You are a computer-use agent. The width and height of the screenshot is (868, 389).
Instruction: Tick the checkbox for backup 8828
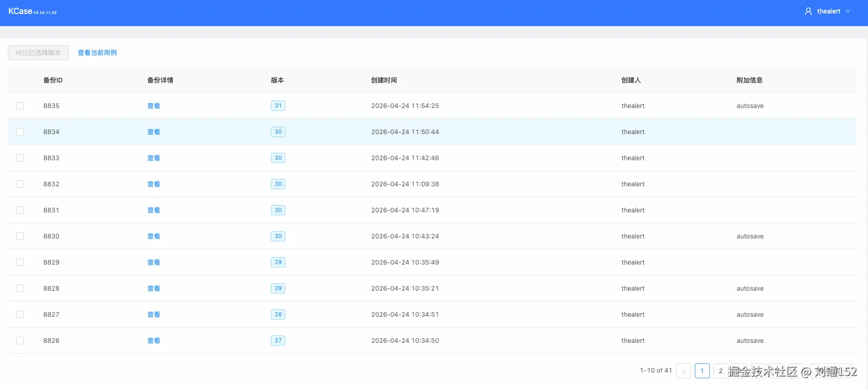[x=20, y=288]
